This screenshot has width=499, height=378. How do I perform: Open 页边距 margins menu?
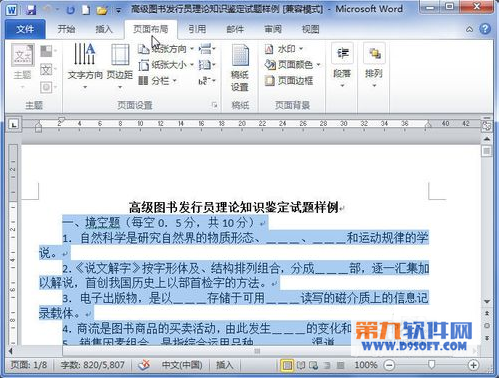pos(120,66)
